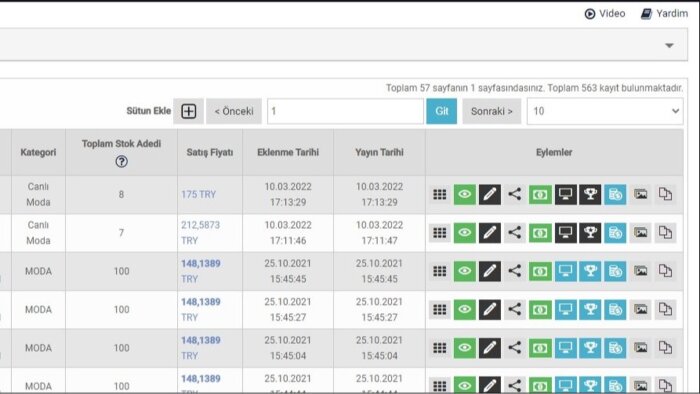Open image icon in 15:45:27 row
This screenshot has height=394, width=700.
(x=641, y=309)
